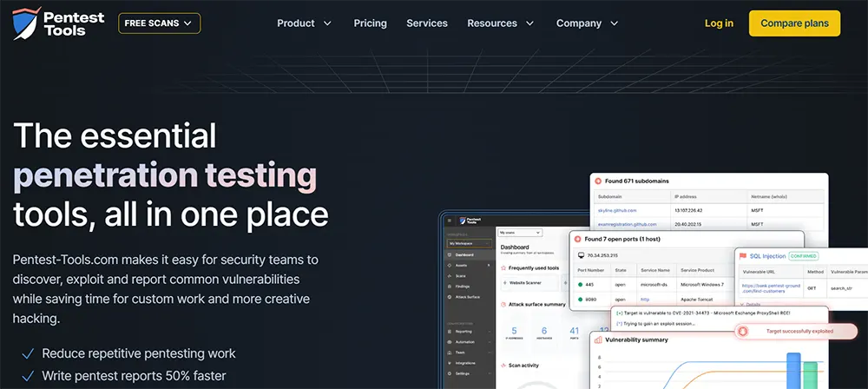The height and width of the screenshot is (389, 868).
Task: Click the Scan activity pulse icon
Action: coord(503,366)
